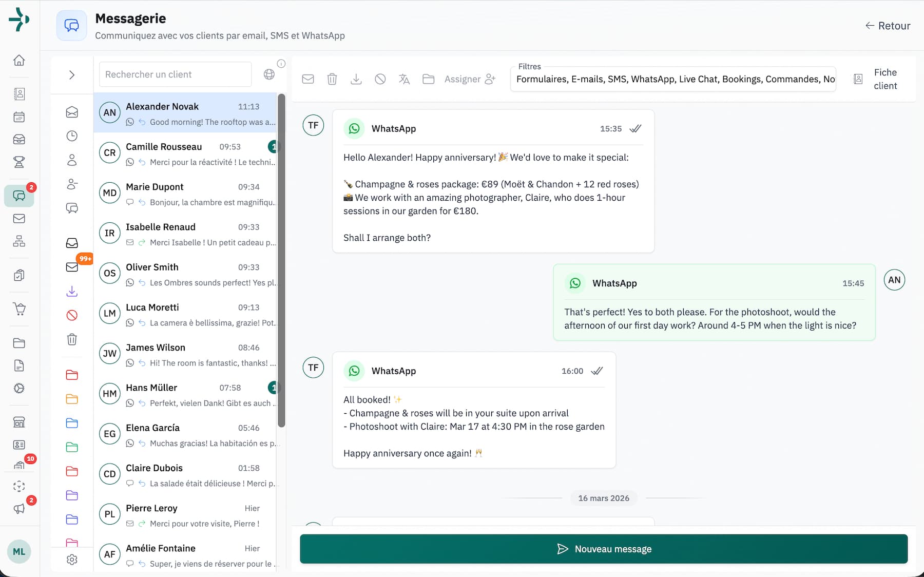The height and width of the screenshot is (577, 924).
Task: Open the settings gear below the folders
Action: point(72,560)
